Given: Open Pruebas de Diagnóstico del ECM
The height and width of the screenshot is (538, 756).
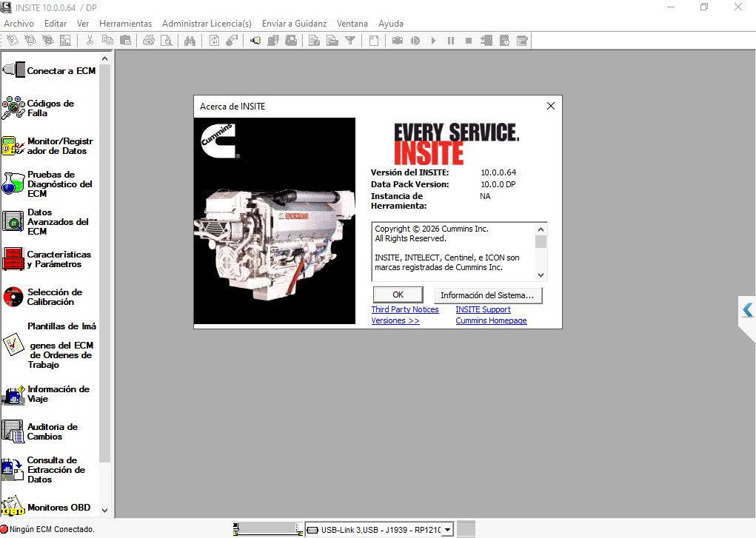Looking at the screenshot, I should click(47, 184).
